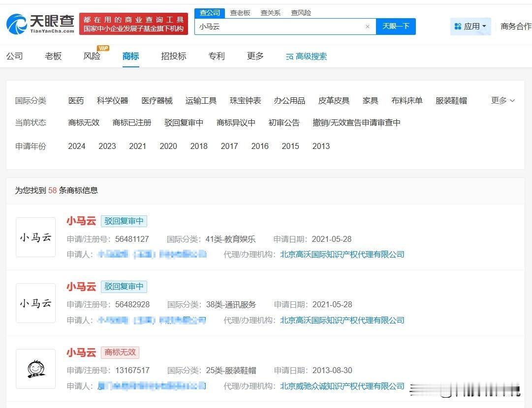Open 高级搜索 advanced search
The image size is (532, 408).
pos(307,56)
